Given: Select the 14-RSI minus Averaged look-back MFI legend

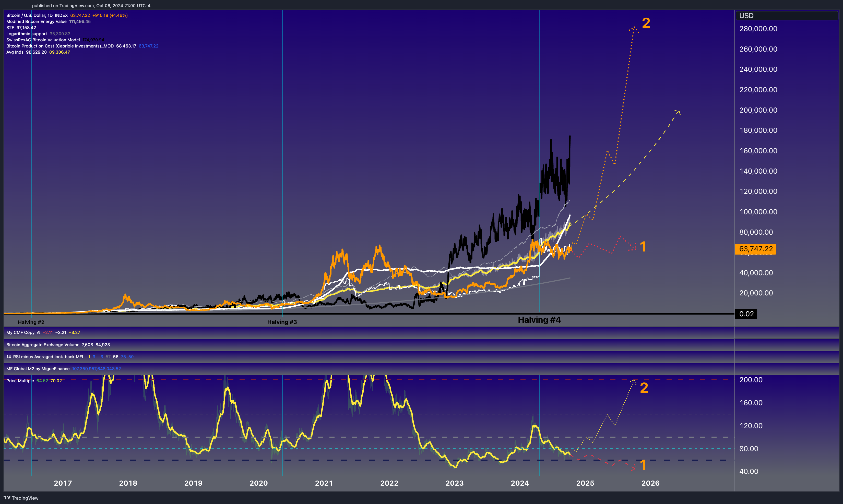Looking at the screenshot, I should (44, 357).
